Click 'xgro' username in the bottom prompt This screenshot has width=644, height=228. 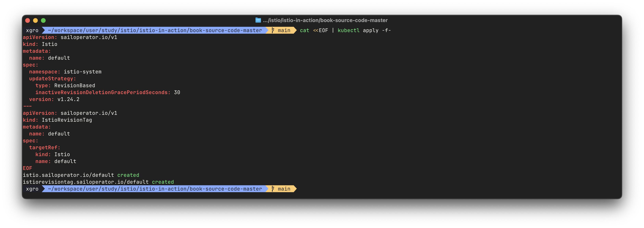point(32,189)
